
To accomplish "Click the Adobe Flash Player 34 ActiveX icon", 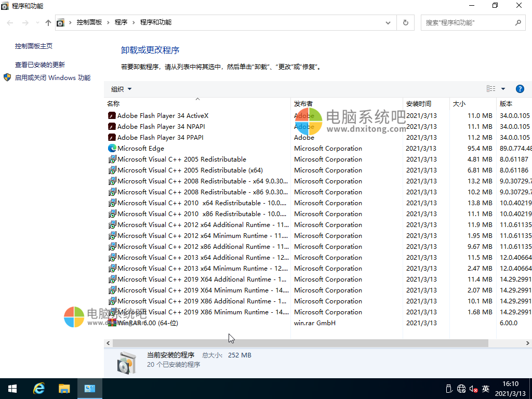I will (112, 116).
